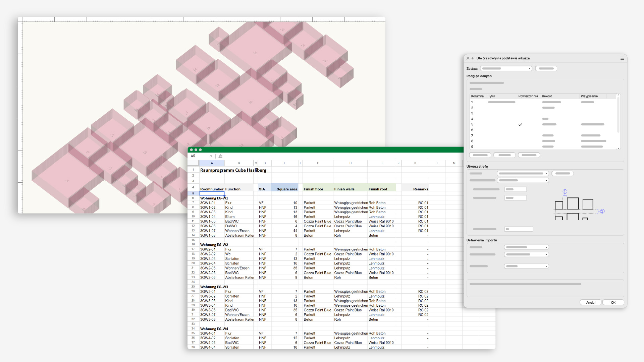
Task: Toggle Powierzchnia cell for row 1
Action: (520, 102)
